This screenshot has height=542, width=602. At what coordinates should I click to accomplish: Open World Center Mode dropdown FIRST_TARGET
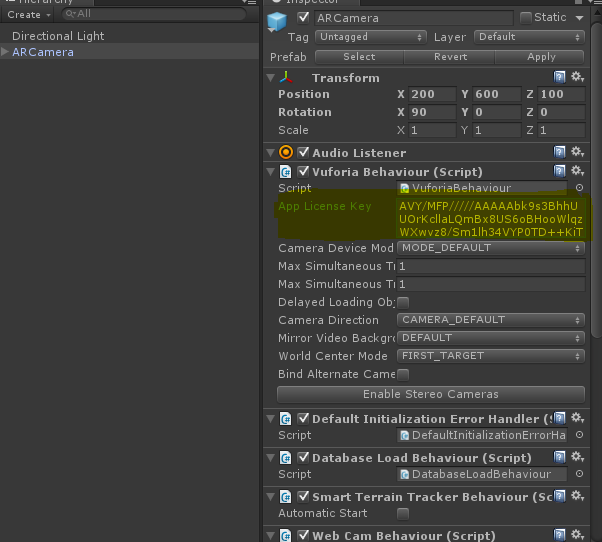click(x=491, y=356)
